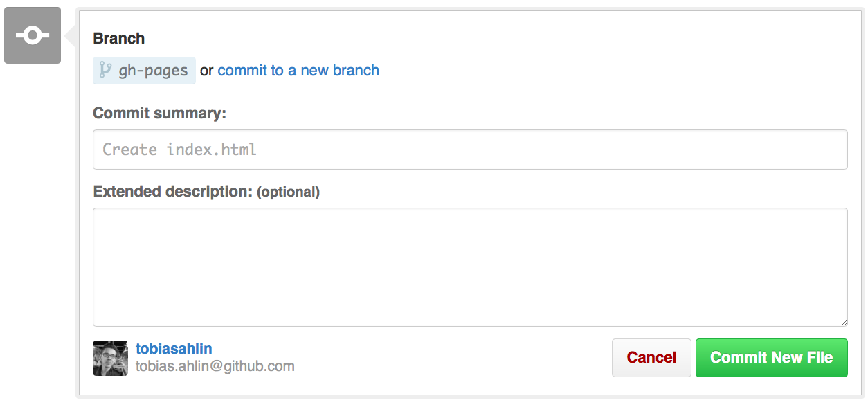Click the tobiasahlin avatar thumbnail
The image size is (868, 407).
[111, 358]
